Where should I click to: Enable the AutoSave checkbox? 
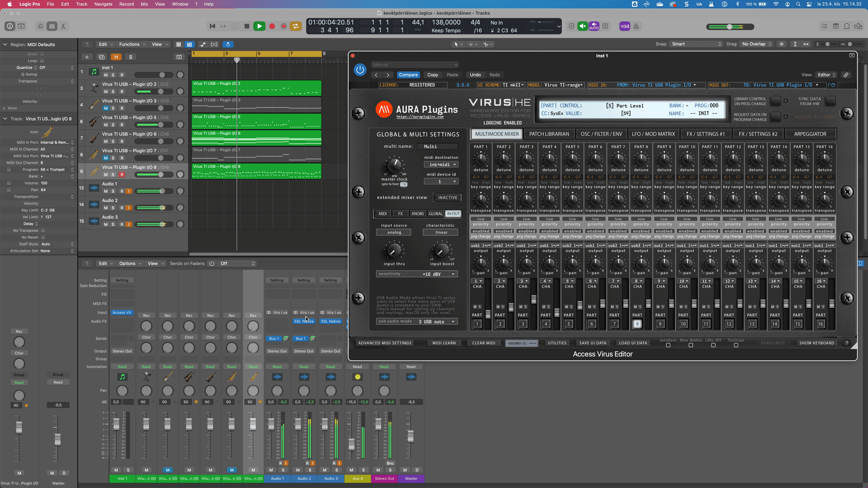coord(668,345)
